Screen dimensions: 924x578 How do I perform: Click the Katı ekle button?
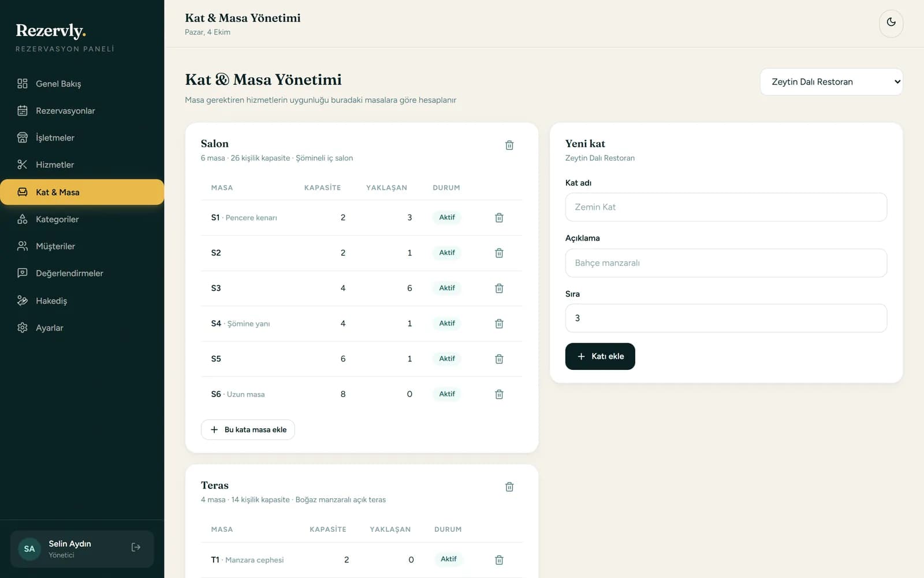[x=600, y=357]
